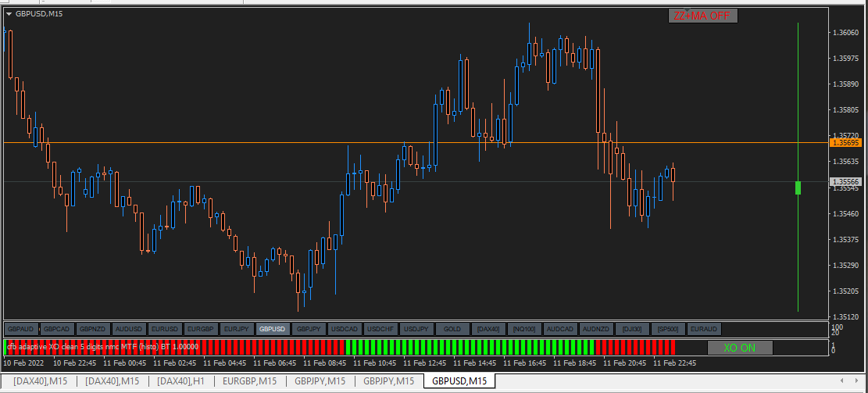Choose the EURAUD symbol button
Screen dimensions: 868x393
(x=704, y=329)
